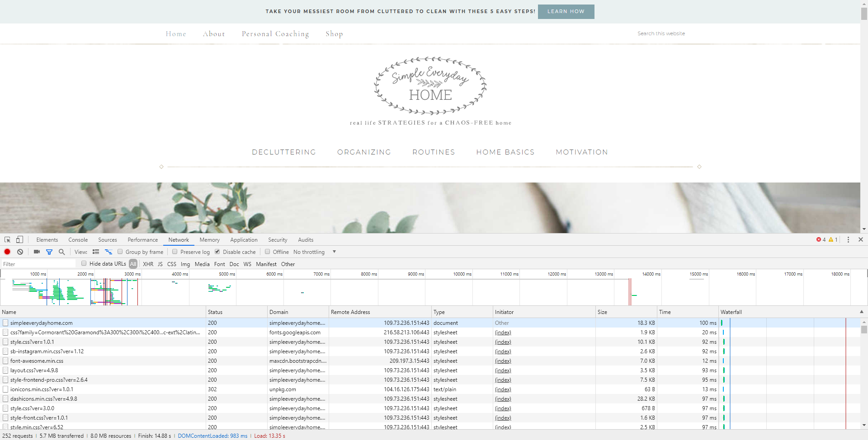Viewport: 868px width, 440px height.
Task: Click the 5000 ms area in the overview timeline
Action: point(227,274)
